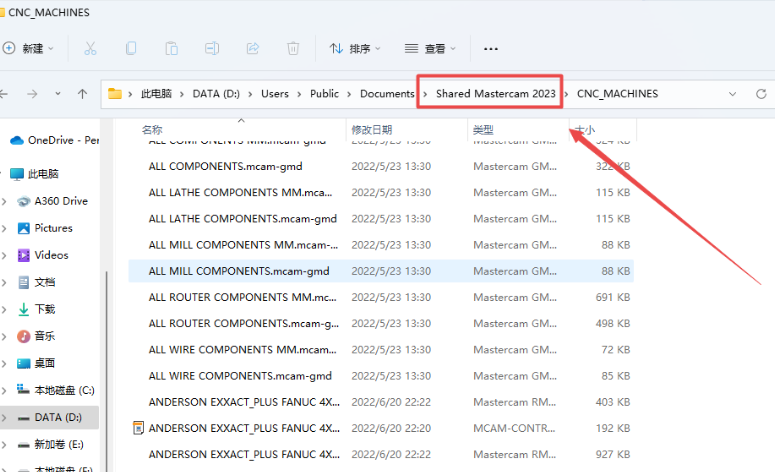Click Shared Mastercam 2023 in breadcrumb path
775x472 pixels.
[x=495, y=94]
